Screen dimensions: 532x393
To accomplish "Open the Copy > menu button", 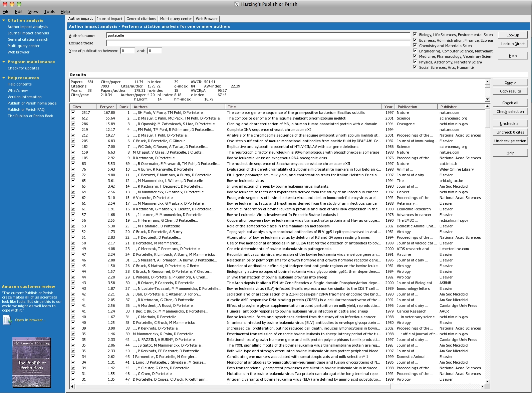I will (510, 82).
